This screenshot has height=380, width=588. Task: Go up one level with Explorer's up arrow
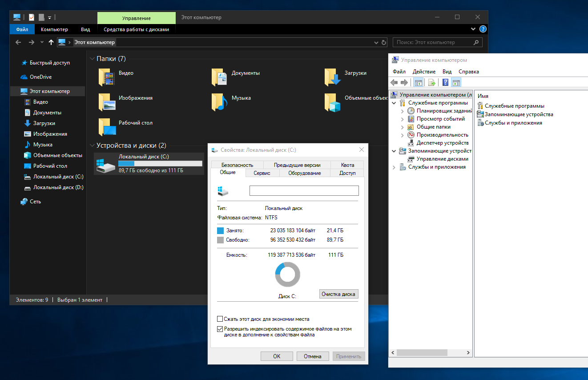(51, 42)
